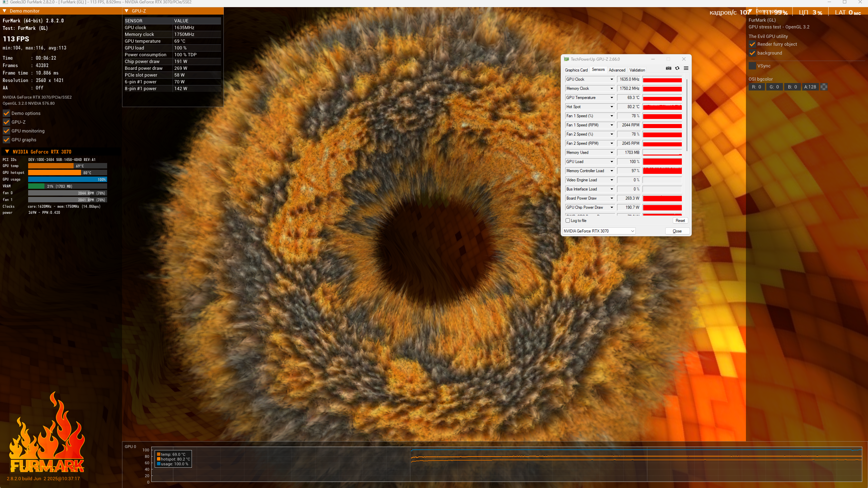Open the GPU Temperature sensor dropdown

point(612,98)
